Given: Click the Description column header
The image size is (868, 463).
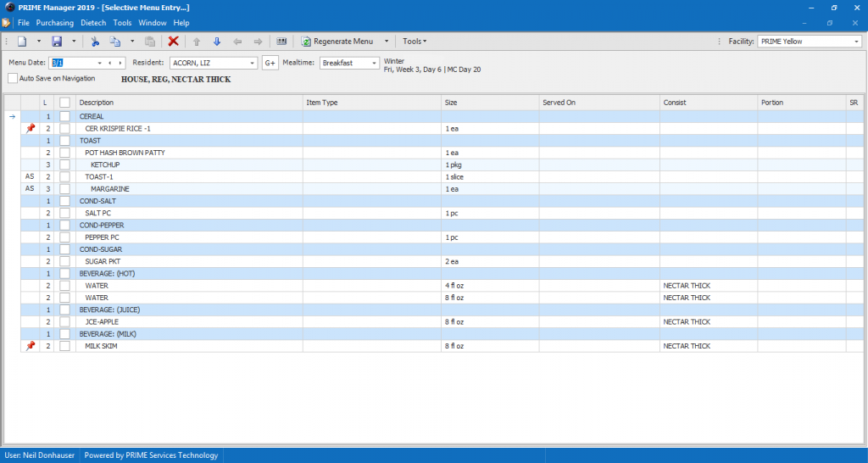Looking at the screenshot, I should click(x=97, y=103).
